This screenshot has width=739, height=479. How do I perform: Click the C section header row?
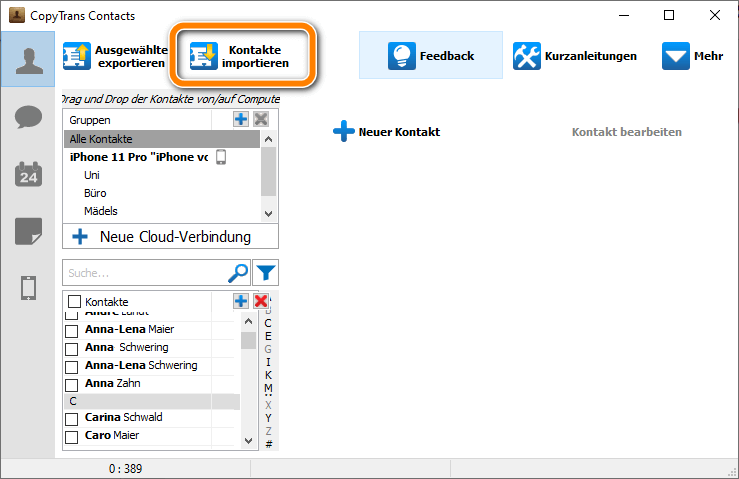click(152, 401)
